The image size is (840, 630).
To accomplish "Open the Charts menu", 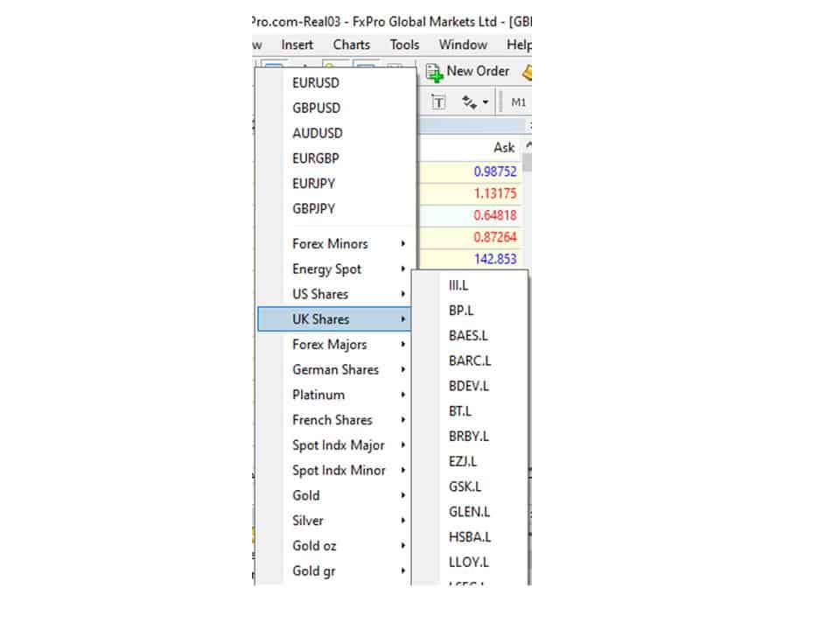I will coord(352,45).
